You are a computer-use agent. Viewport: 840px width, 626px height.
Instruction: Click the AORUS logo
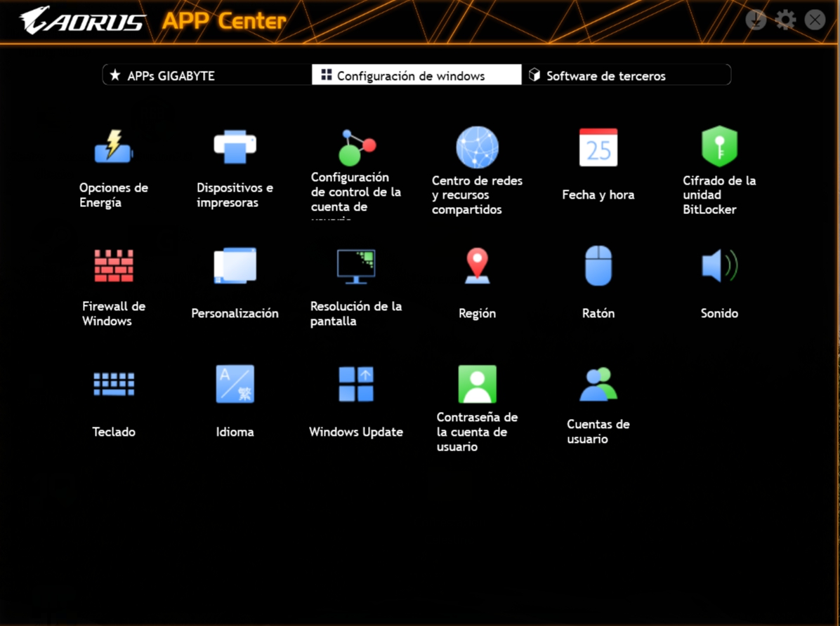click(x=82, y=20)
